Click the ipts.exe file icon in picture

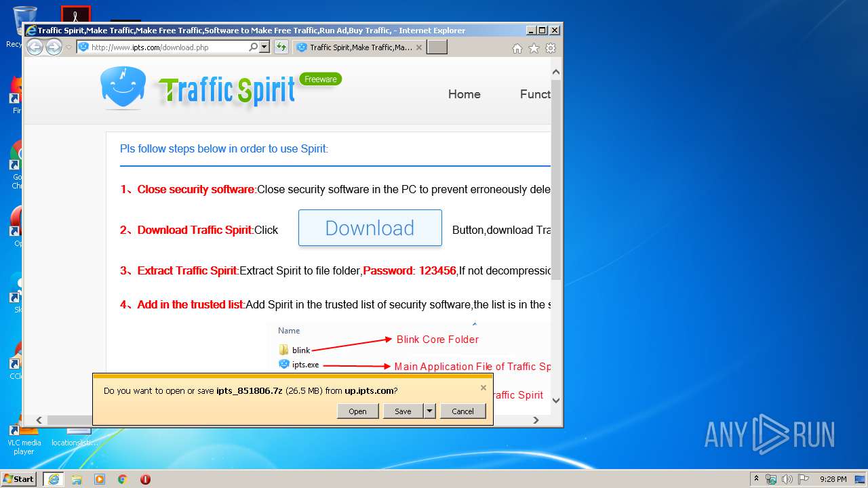pyautogui.click(x=284, y=364)
